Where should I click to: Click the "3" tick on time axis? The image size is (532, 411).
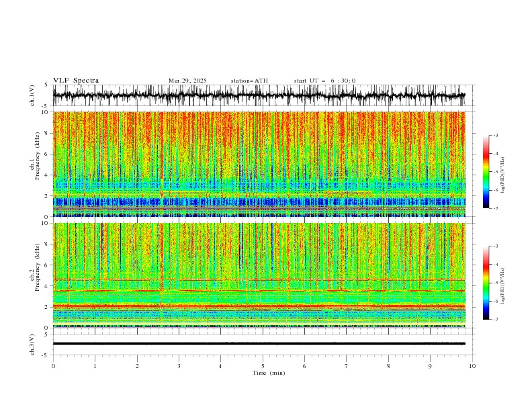[179, 366]
